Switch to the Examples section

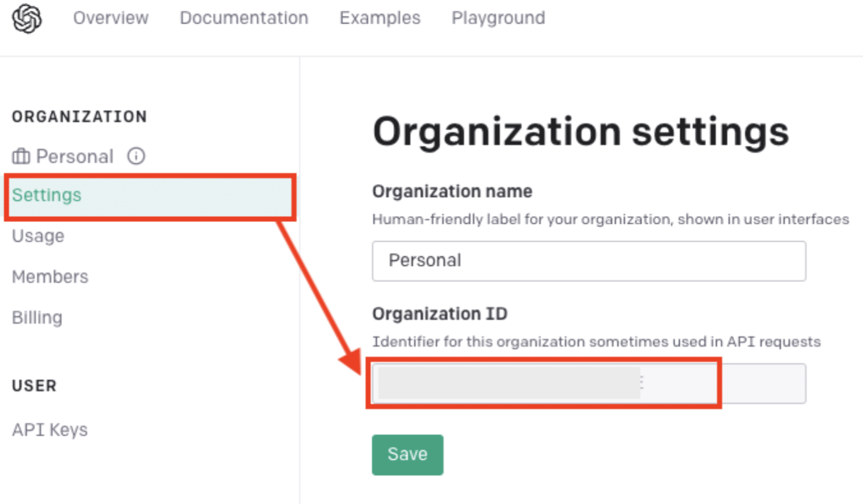380,18
